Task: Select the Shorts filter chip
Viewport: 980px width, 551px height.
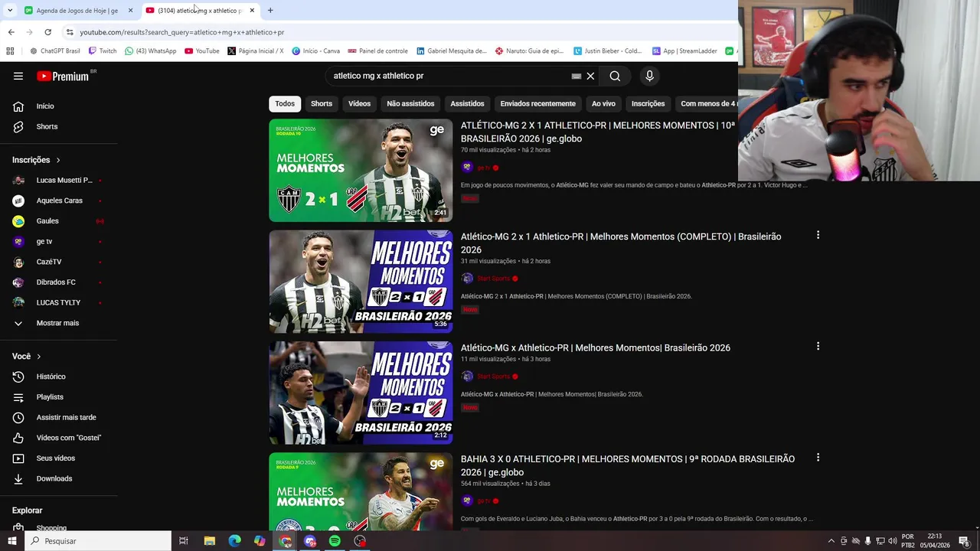Action: click(x=322, y=103)
